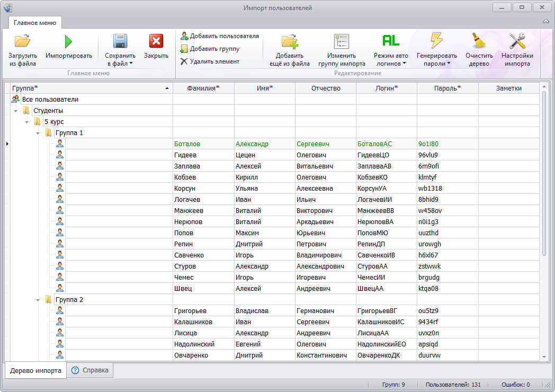This screenshot has width=555, height=392.
Task: Click user icon in Швец row
Action: [60, 288]
